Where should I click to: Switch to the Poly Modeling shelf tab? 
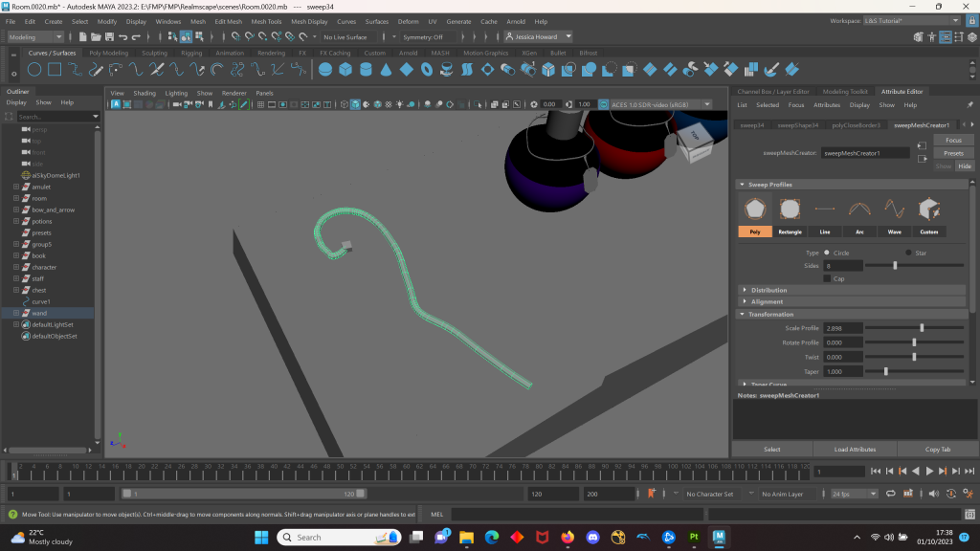click(x=108, y=54)
